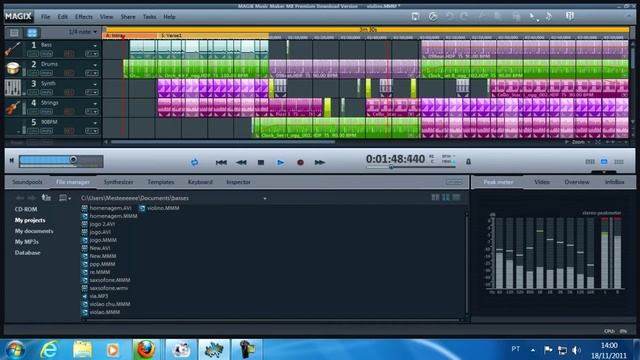The height and width of the screenshot is (360, 640).
Task: Open the Effects menu
Action: [84, 17]
